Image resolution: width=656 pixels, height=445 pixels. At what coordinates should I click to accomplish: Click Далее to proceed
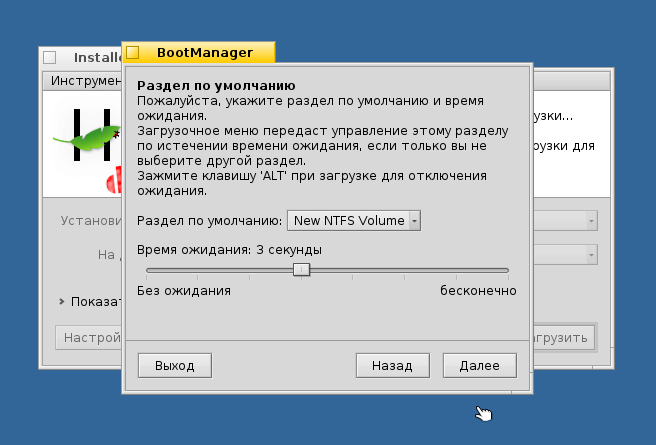coord(480,366)
